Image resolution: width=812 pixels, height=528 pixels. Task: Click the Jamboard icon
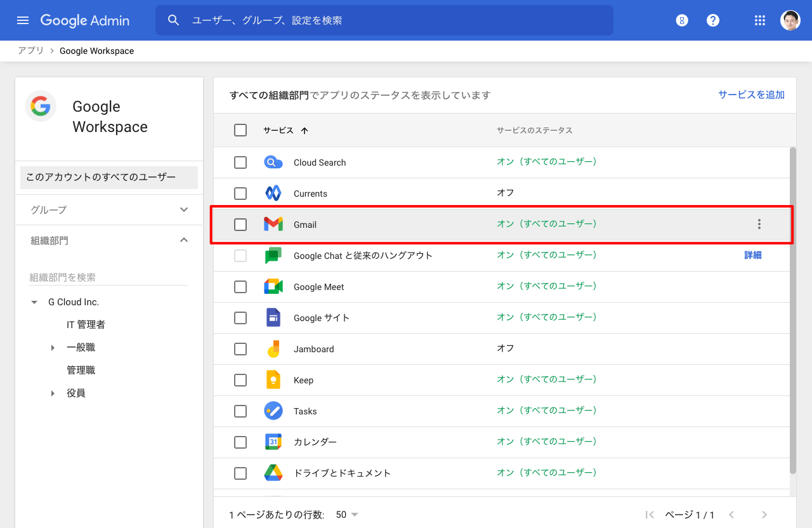tap(273, 348)
